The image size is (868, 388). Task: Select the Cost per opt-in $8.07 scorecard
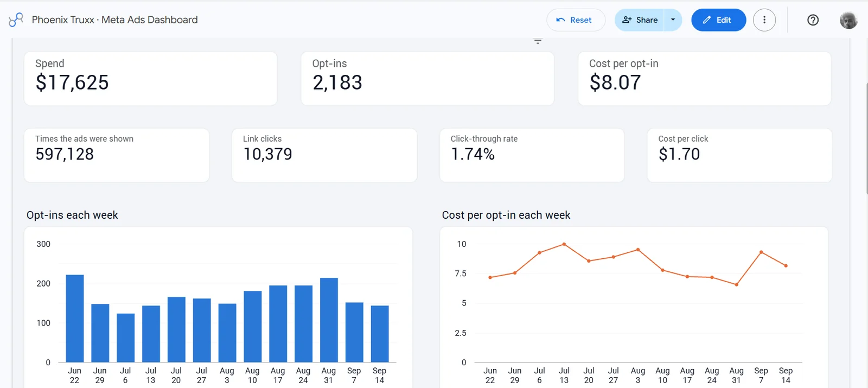705,79
